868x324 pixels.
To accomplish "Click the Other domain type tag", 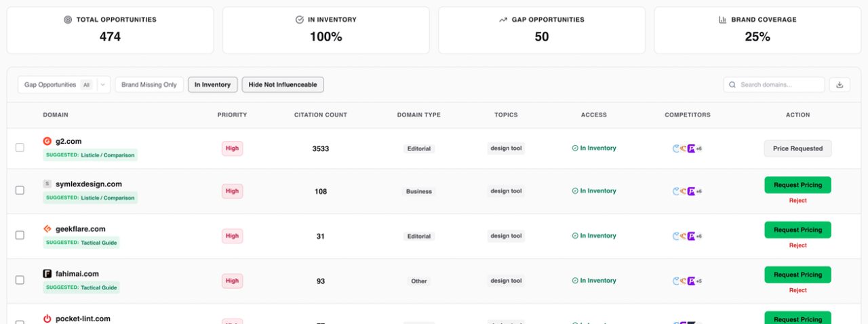I will click(x=419, y=281).
